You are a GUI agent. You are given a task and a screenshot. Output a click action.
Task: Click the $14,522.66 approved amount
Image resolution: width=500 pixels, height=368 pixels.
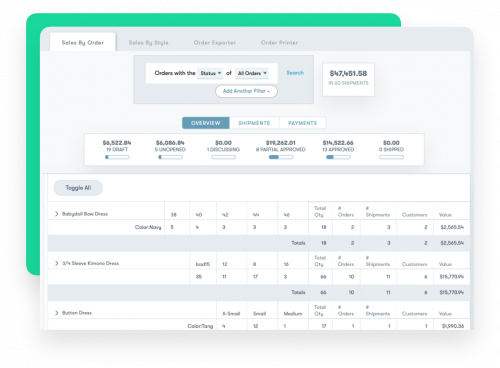(x=338, y=143)
